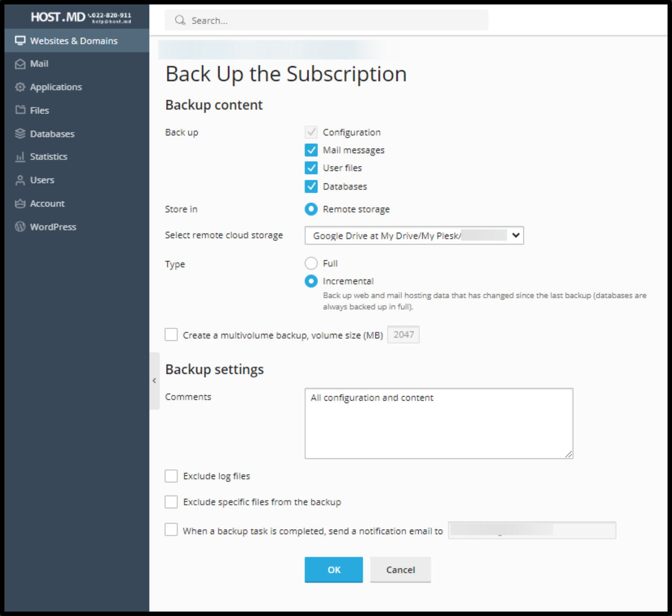Click the Statistics bar chart icon
The height and width of the screenshot is (616, 672).
tap(20, 157)
